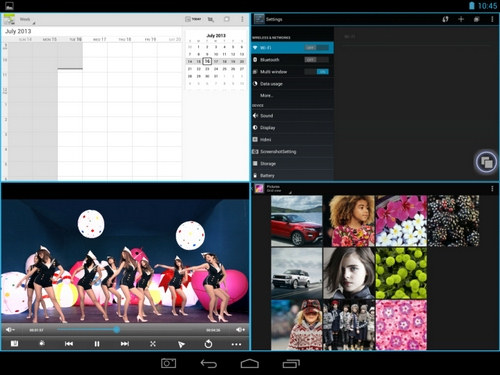Open Calendar overflow three-dot menu
The width and height of the screenshot is (500, 375).
tap(242, 19)
